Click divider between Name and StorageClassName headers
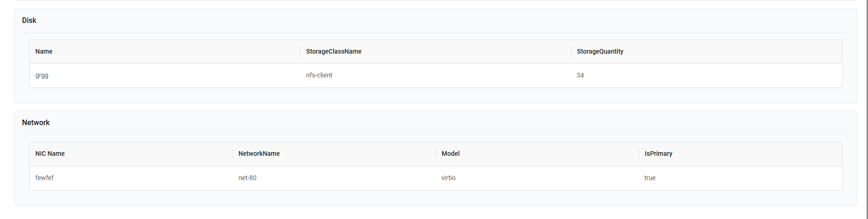Screen dimensions: 868x219 (300, 51)
